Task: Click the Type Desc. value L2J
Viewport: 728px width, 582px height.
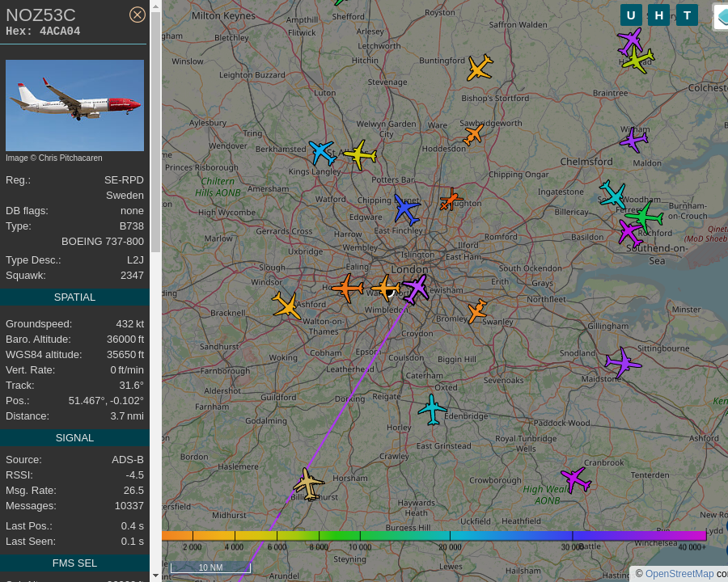Action: click(x=135, y=260)
